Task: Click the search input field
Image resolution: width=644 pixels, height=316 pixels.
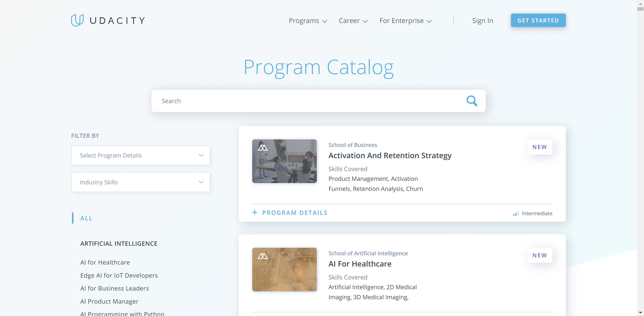Action: click(318, 101)
